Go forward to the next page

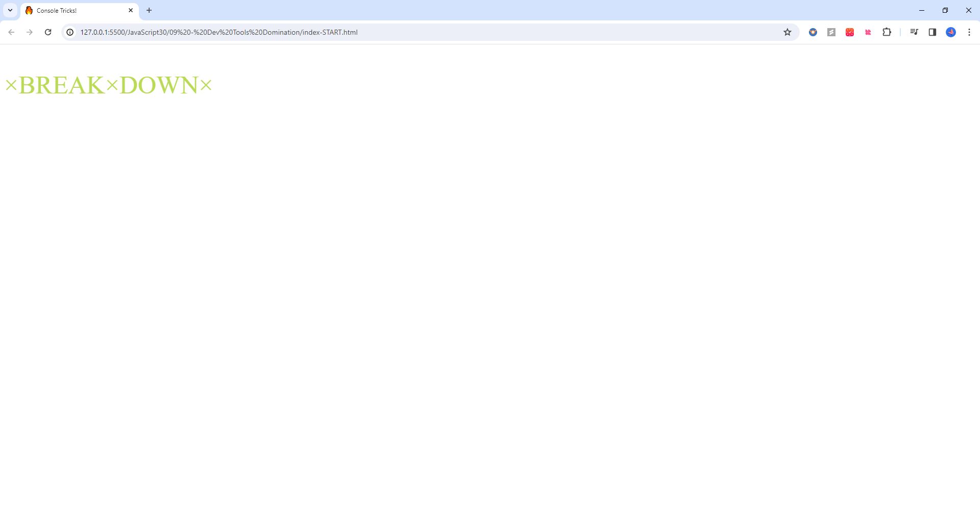click(30, 32)
